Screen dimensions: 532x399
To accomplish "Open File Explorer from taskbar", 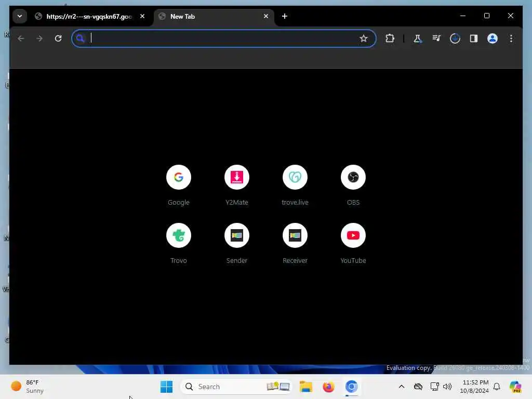I will (x=305, y=387).
